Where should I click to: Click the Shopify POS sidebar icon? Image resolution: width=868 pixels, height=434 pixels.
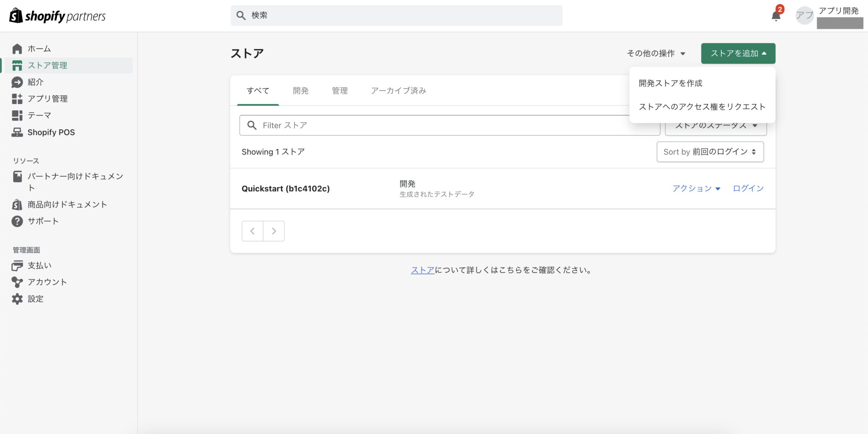click(x=17, y=132)
